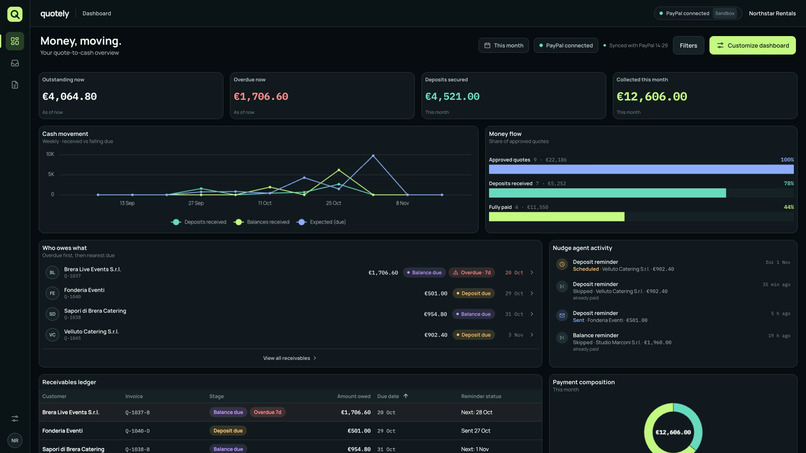Click Q-1037-B invoice in ledger
The height and width of the screenshot is (453, 806).
point(137,412)
